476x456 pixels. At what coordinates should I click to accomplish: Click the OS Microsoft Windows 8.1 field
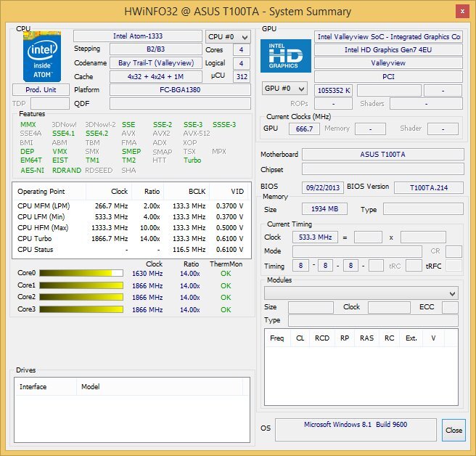[356, 430]
